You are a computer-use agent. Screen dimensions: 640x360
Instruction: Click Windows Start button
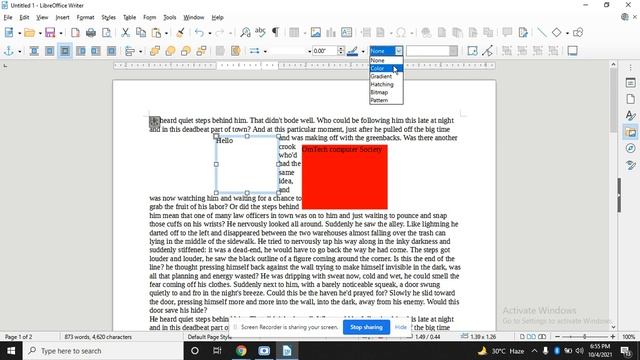click(11, 351)
